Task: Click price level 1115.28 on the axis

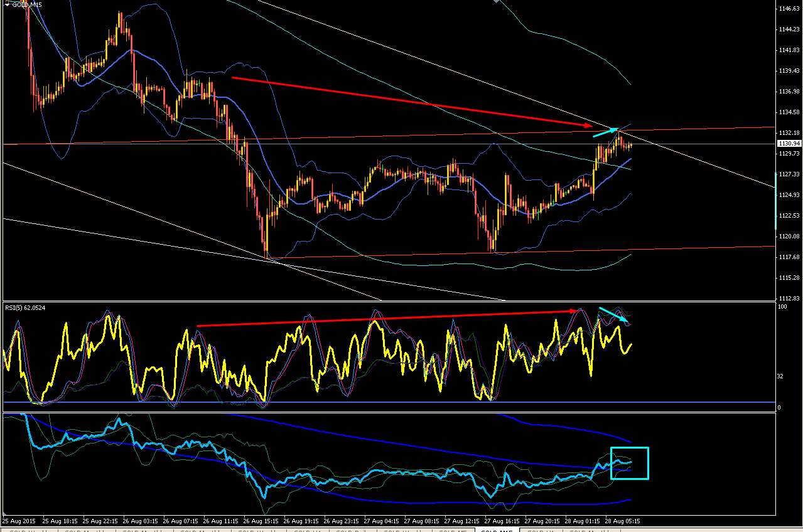Action: [789, 278]
